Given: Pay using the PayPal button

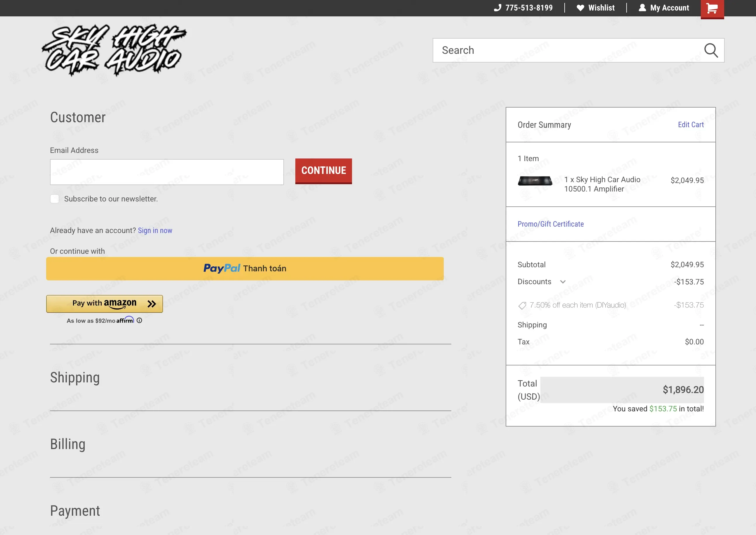Looking at the screenshot, I should point(245,268).
